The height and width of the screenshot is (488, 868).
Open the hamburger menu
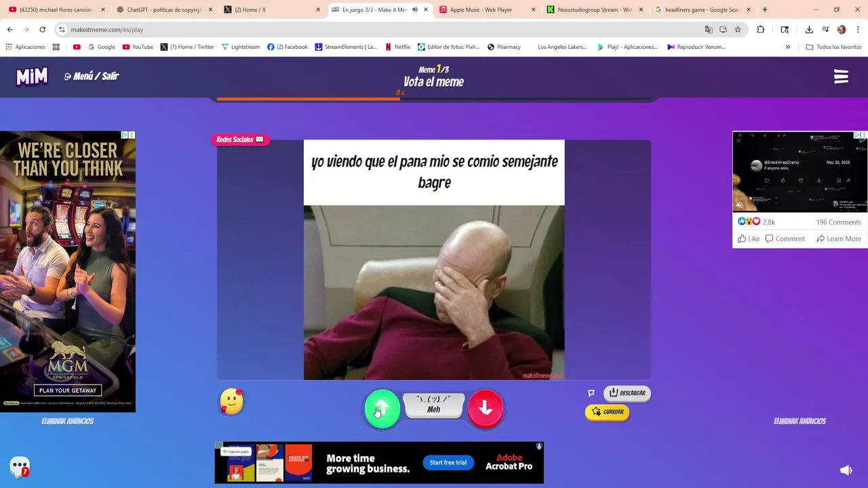tap(841, 77)
